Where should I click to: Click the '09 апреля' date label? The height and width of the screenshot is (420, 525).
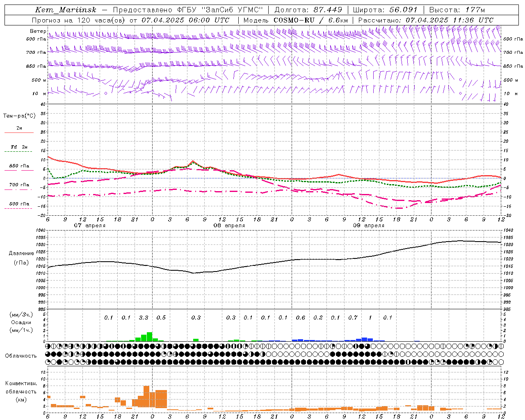(368, 226)
